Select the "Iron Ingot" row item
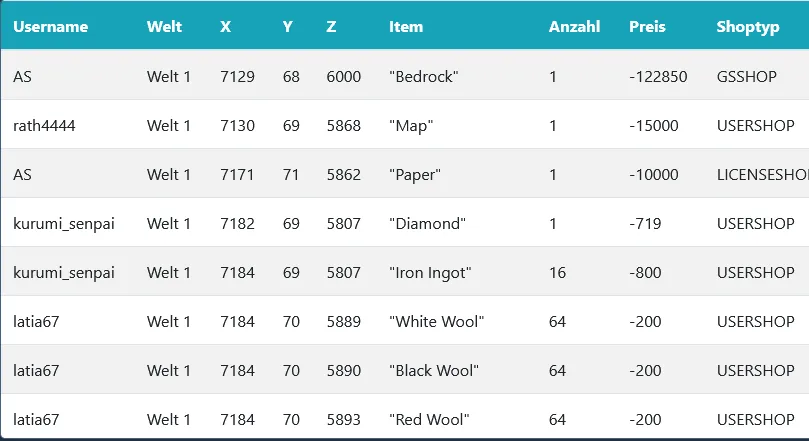 pos(430,273)
